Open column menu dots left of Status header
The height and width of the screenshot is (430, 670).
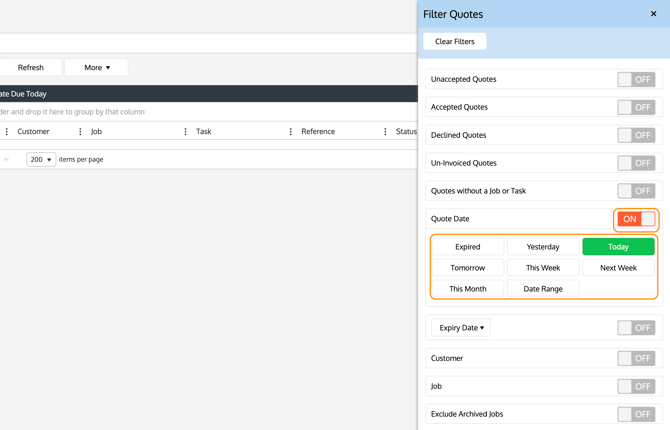click(385, 132)
